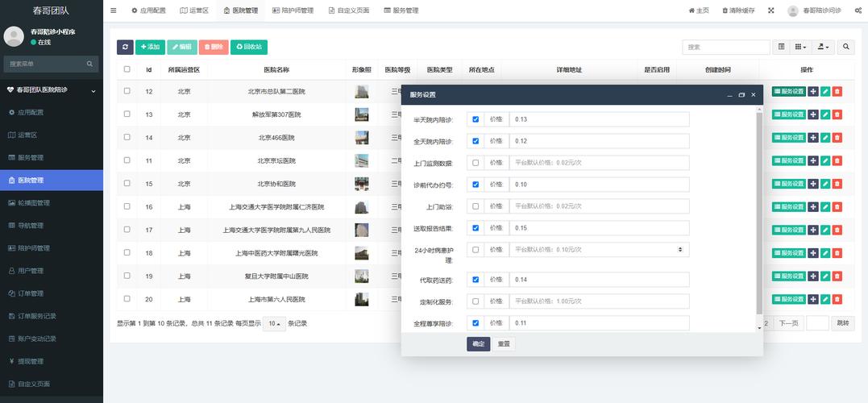Open the 回收站 recycle bin
Viewport: 868px width, 403px height.
coord(249,47)
